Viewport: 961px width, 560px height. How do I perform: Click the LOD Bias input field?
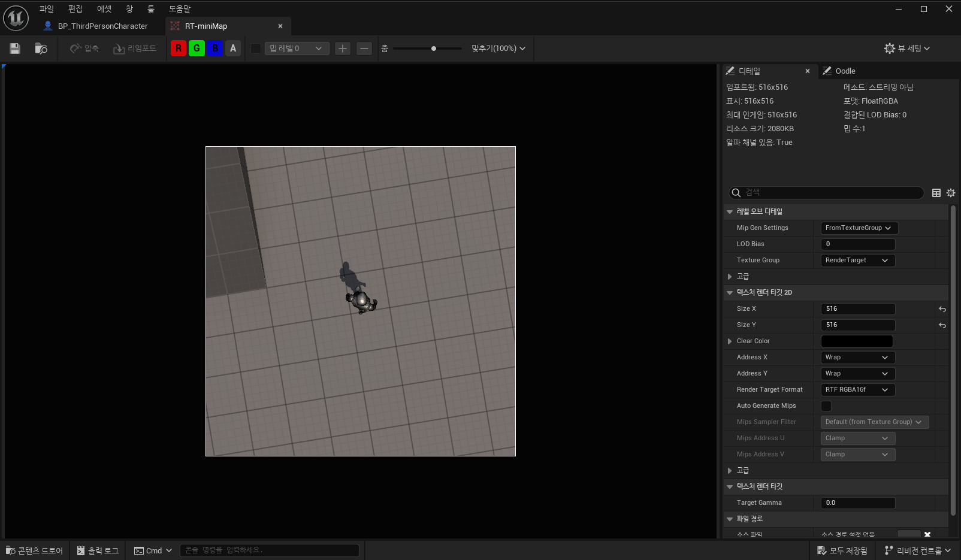pos(858,244)
